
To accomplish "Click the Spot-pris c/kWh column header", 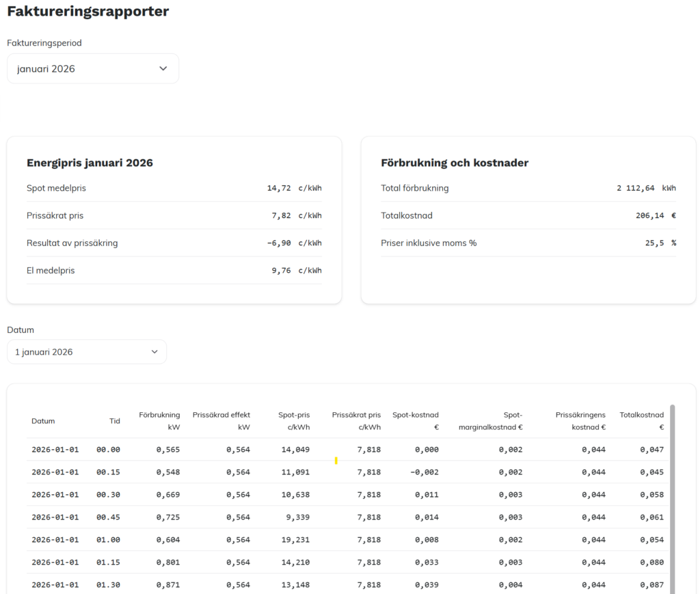I will 293,421.
